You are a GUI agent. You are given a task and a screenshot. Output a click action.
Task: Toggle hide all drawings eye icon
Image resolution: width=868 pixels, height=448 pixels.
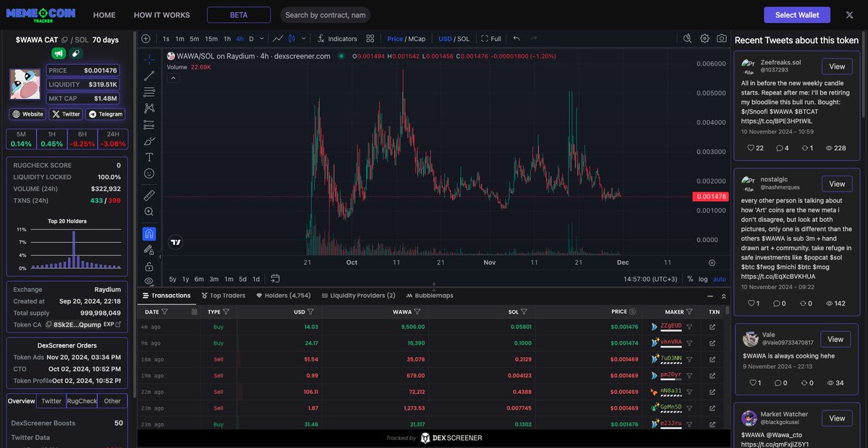[x=149, y=281]
